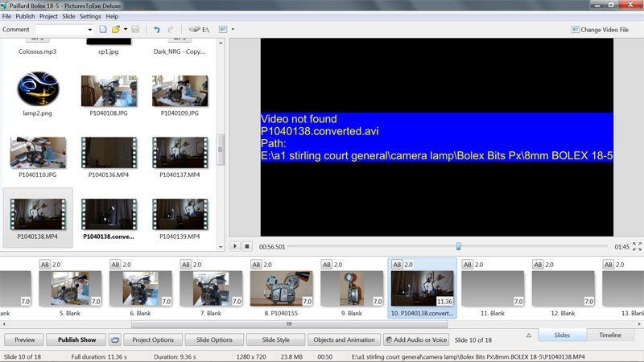Select slide 11. Blank in the slide list
644x362 pixels.
493,289
